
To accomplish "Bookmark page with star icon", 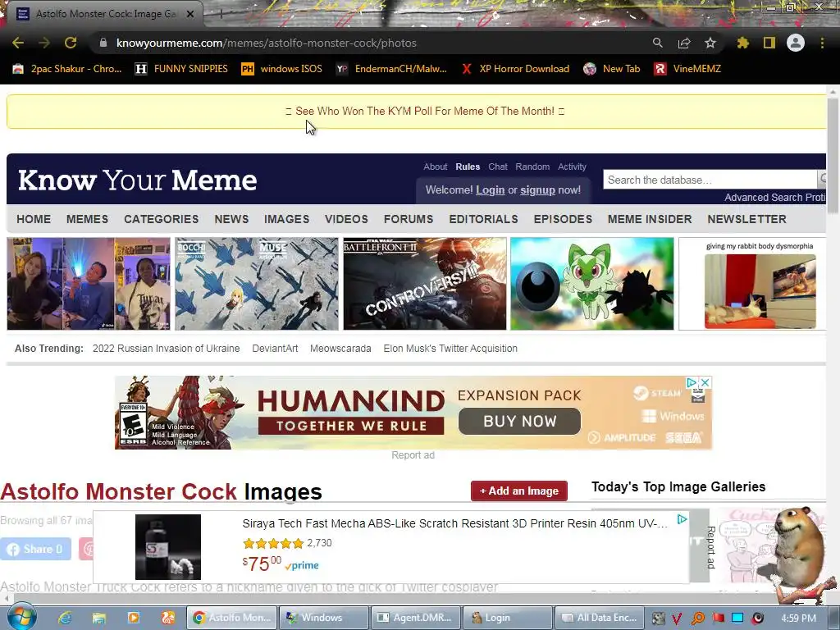I will click(710, 43).
